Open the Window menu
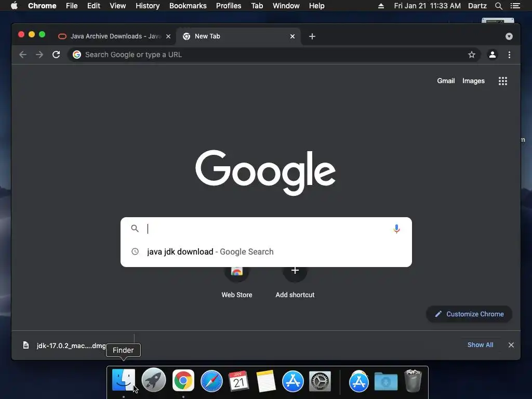Image resolution: width=532 pixels, height=399 pixels. coord(286,6)
